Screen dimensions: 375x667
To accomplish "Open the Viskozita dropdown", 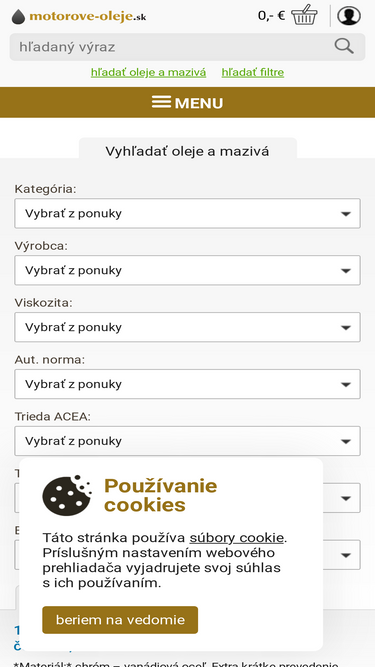I will click(188, 327).
